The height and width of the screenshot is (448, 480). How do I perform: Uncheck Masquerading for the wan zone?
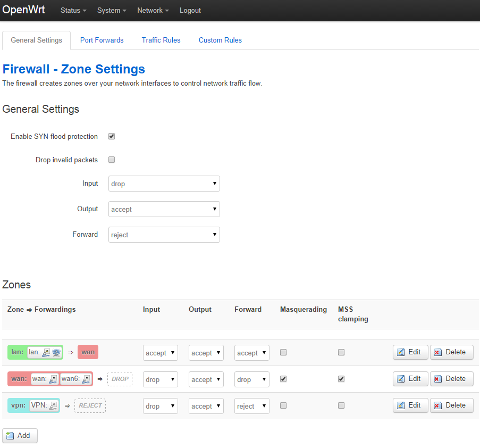coord(283,379)
